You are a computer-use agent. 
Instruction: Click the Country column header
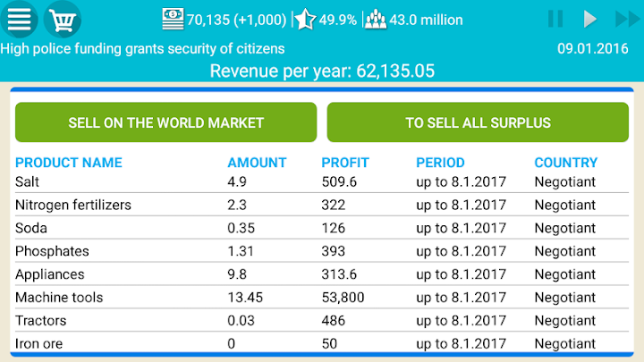point(565,163)
